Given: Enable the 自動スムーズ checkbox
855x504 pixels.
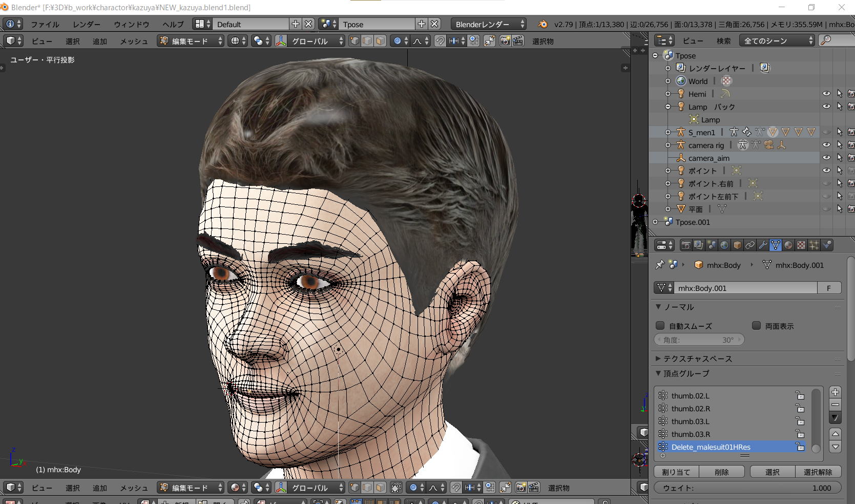Looking at the screenshot, I should 660,326.
